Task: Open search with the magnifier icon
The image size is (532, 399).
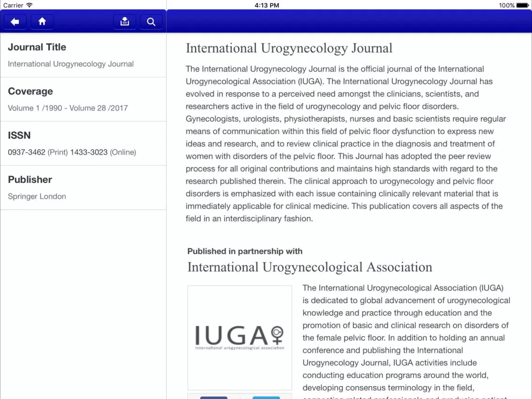Action: click(151, 22)
